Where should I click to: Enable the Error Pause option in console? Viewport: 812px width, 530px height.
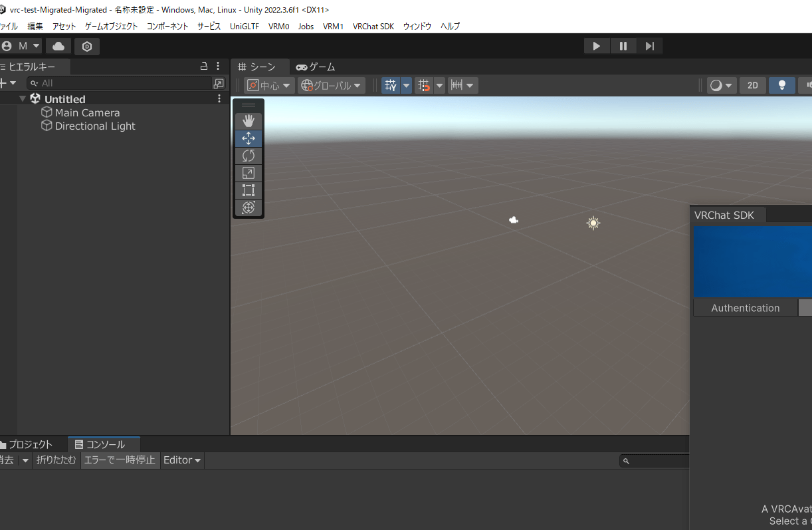120,460
